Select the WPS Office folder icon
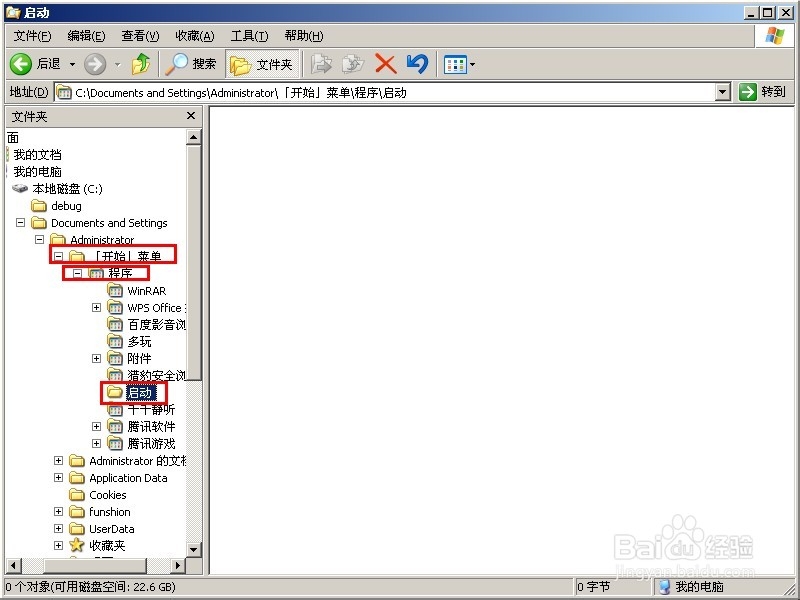Screen dimensions: 800x600 (x=115, y=308)
